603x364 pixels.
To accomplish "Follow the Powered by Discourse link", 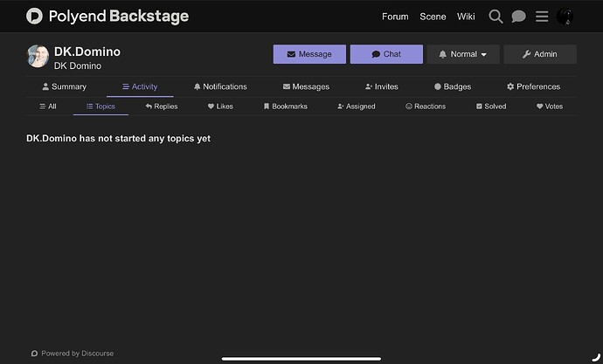I will tap(73, 354).
